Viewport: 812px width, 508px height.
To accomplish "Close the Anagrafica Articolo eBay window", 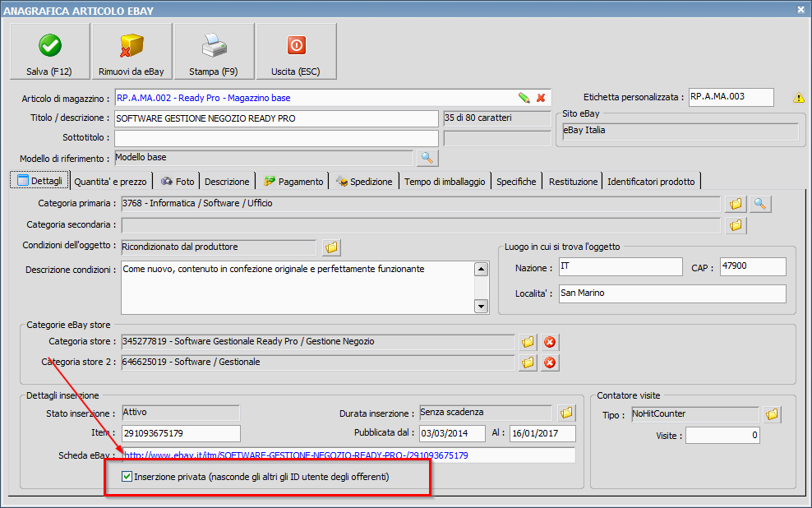I will (800, 9).
